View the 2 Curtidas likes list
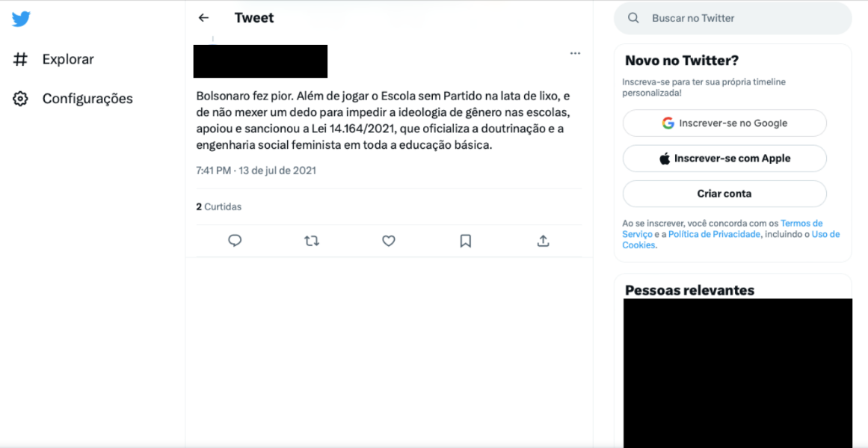The image size is (868, 448). [218, 206]
